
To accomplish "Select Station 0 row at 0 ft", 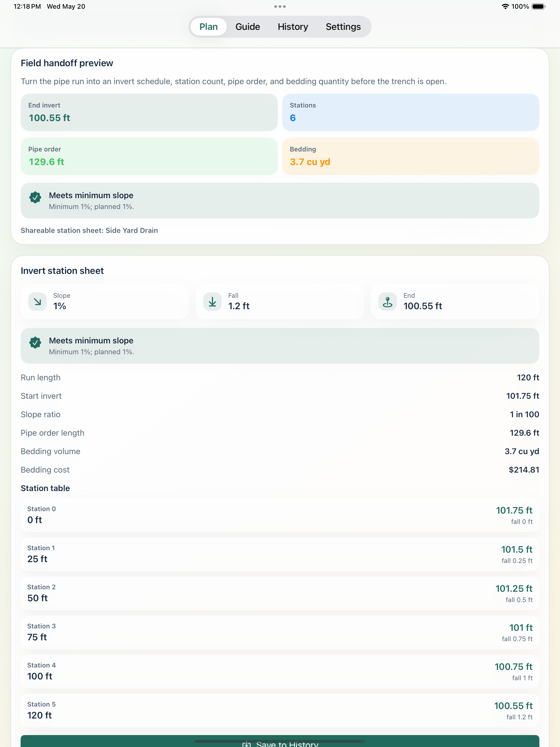I will [x=280, y=515].
